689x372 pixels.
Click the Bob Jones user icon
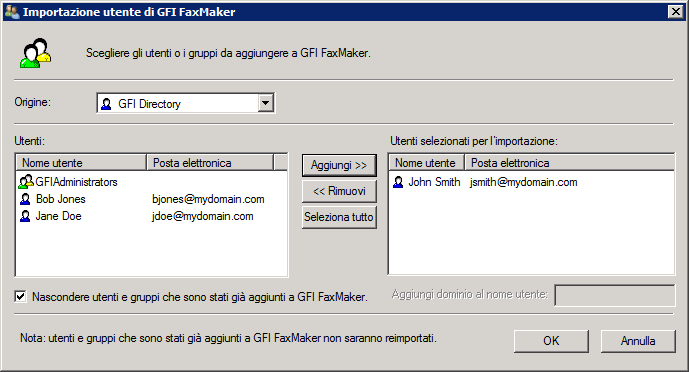point(25,199)
